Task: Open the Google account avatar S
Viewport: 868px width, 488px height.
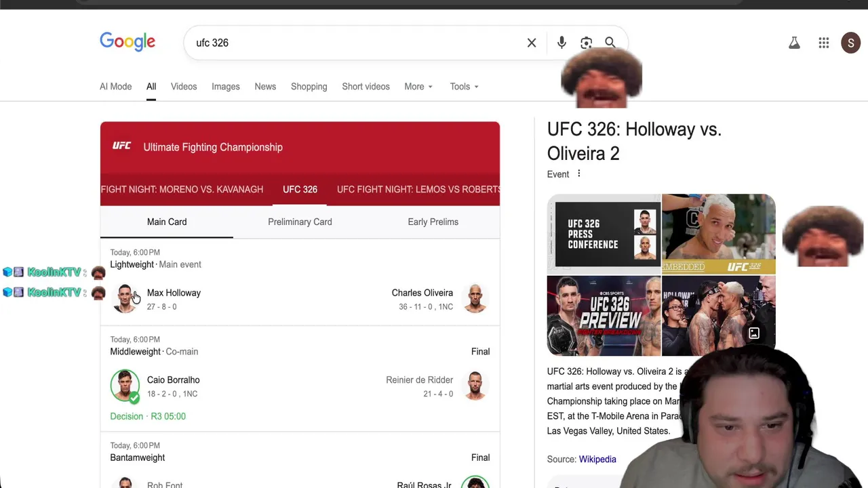Action: [851, 43]
